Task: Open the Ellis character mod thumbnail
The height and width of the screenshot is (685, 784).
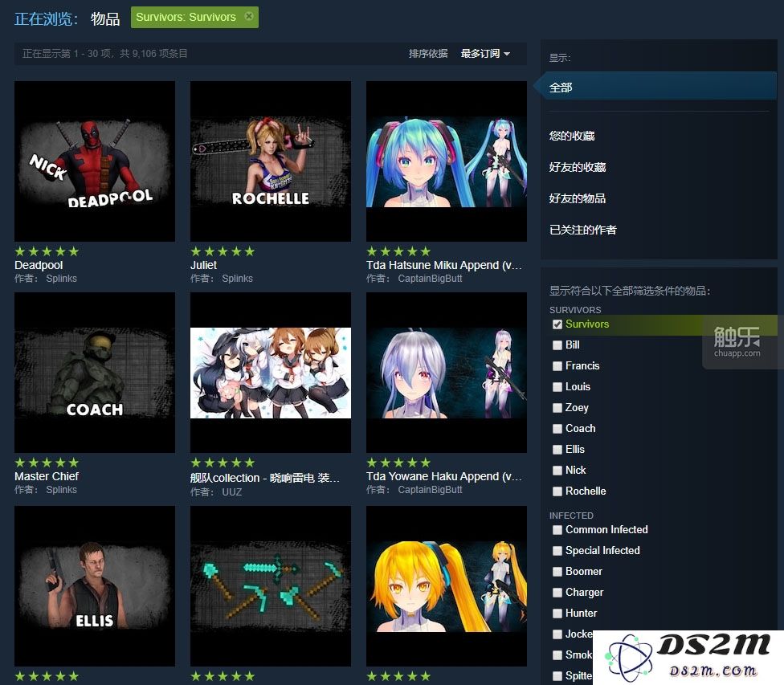Action: 95,586
